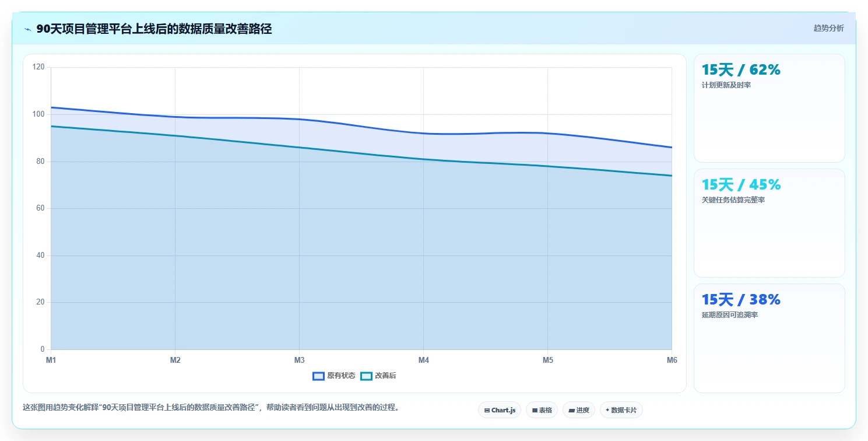868x441 pixels.
Task: Select the Chart.js tag chip
Action: click(500, 410)
